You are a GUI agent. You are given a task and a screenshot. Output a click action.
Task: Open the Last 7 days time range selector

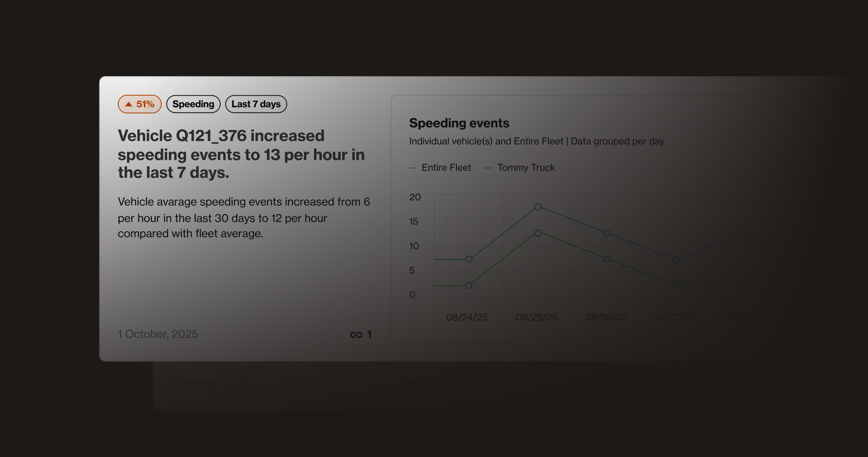[x=256, y=104]
